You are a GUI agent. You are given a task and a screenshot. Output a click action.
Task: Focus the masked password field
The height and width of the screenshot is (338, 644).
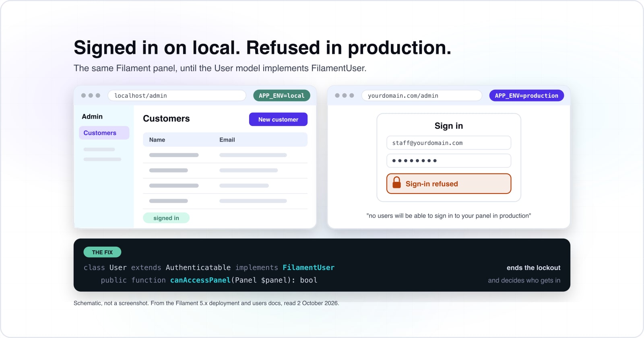(449, 161)
